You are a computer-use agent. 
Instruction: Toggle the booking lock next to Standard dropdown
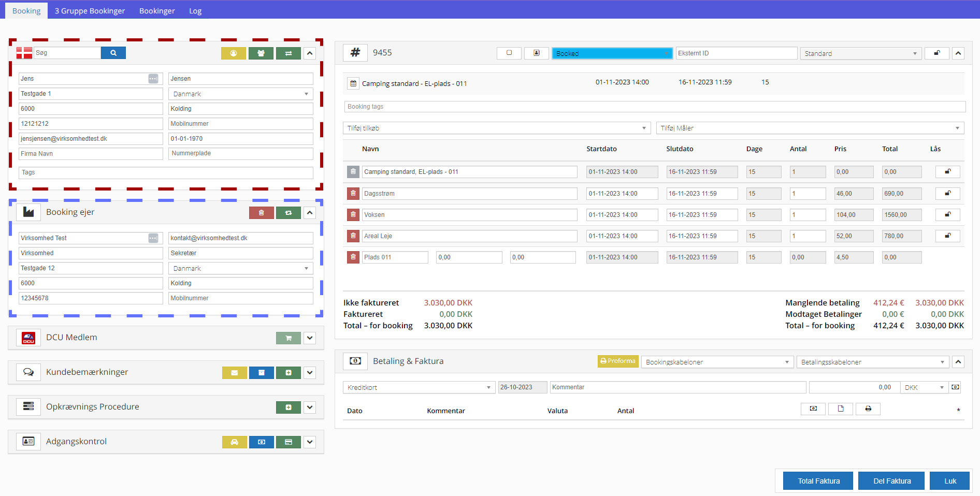(x=937, y=53)
